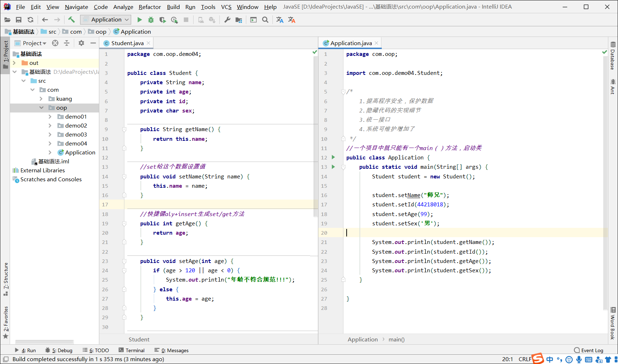Open the 5: Debug tool window
This screenshot has width=618, height=364.
click(59, 350)
